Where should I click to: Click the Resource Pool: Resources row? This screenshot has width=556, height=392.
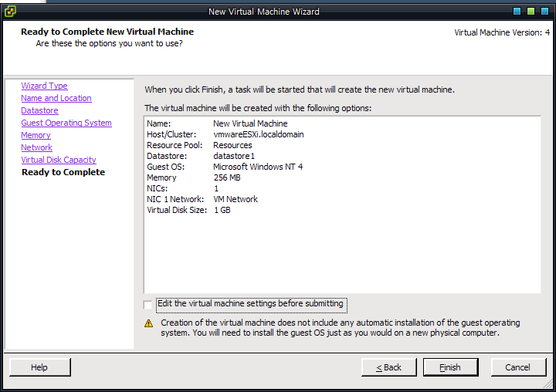[200, 145]
